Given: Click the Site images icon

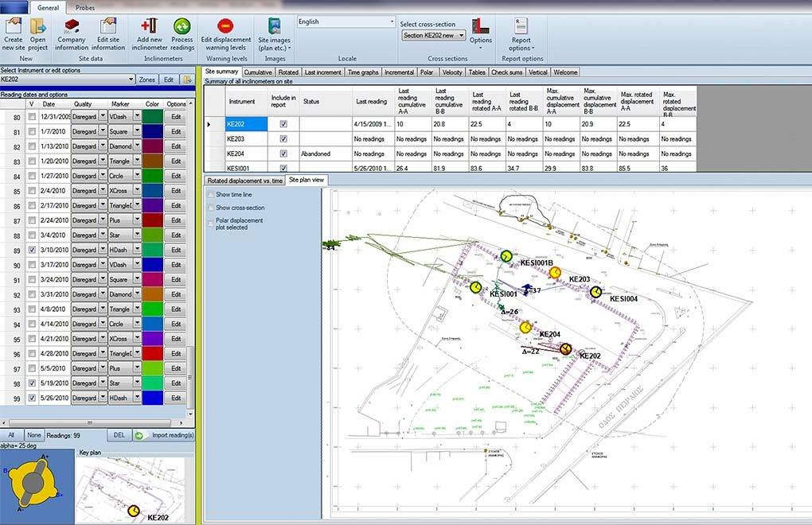Looking at the screenshot, I should [x=275, y=25].
